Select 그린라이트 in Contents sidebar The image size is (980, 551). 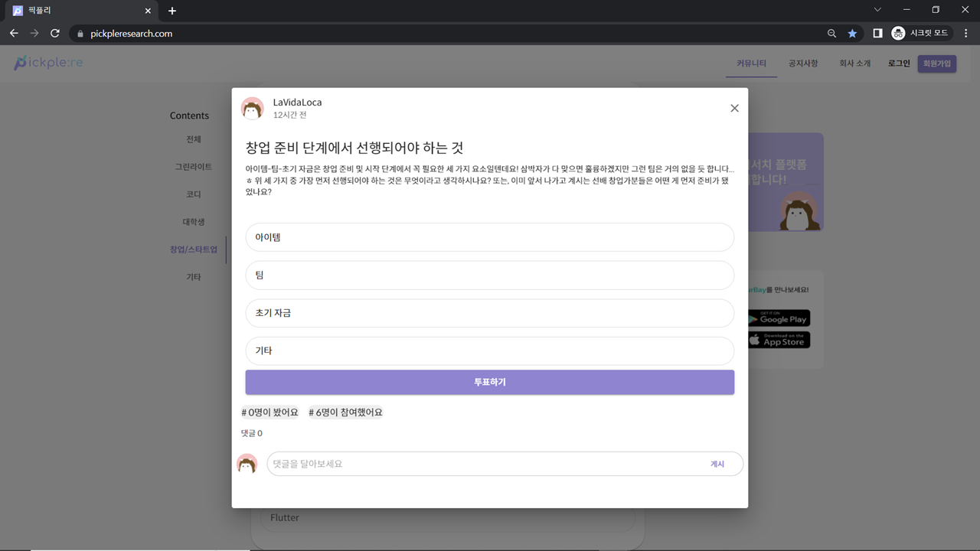tap(194, 167)
